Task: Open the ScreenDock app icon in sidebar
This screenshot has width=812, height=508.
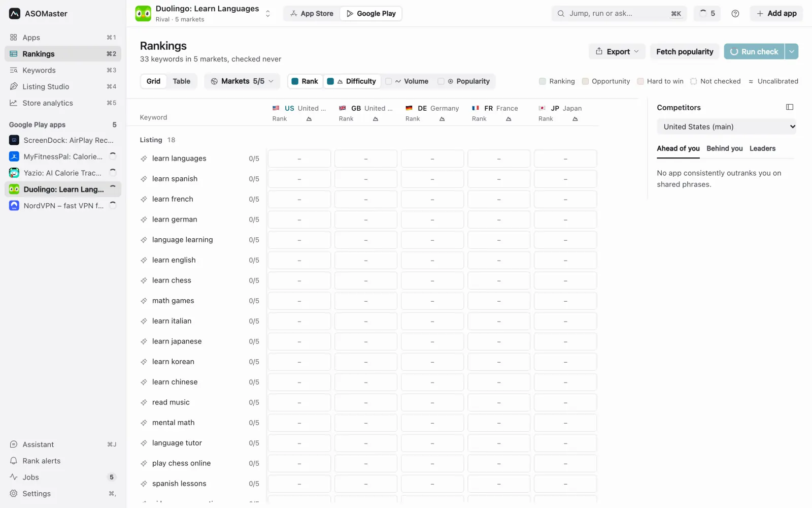Action: tap(14, 140)
